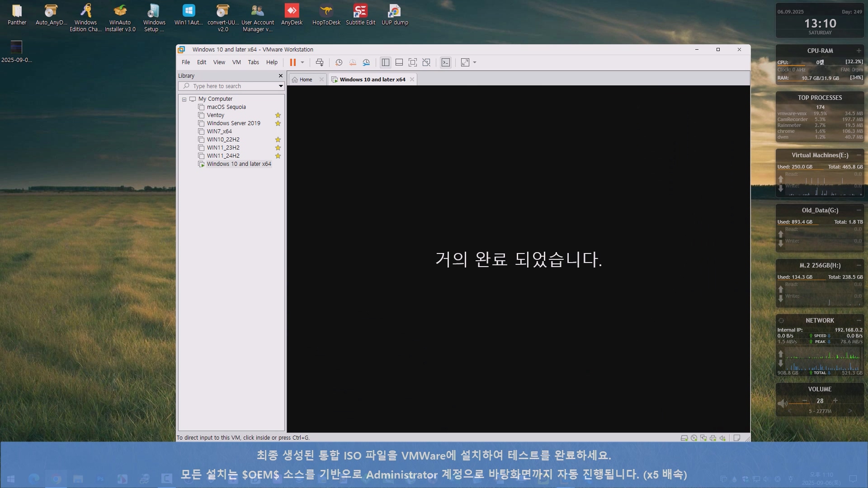Open the UUP dump desktop shortcut

395,14
